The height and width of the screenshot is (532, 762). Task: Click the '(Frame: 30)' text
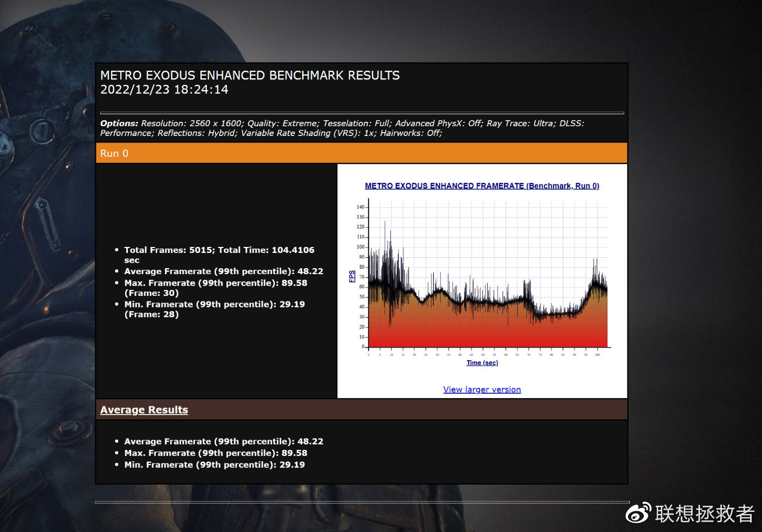coord(151,293)
